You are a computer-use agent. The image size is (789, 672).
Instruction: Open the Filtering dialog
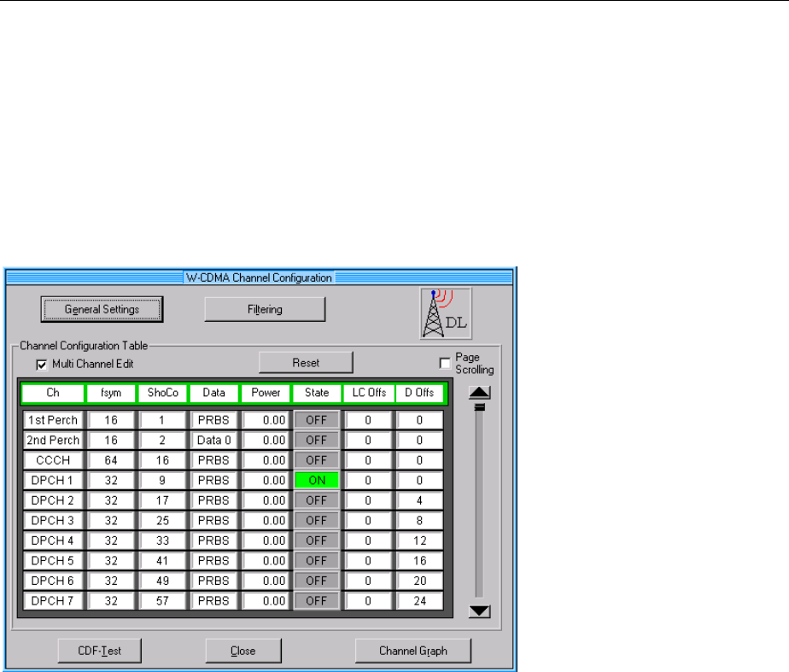coord(266,309)
